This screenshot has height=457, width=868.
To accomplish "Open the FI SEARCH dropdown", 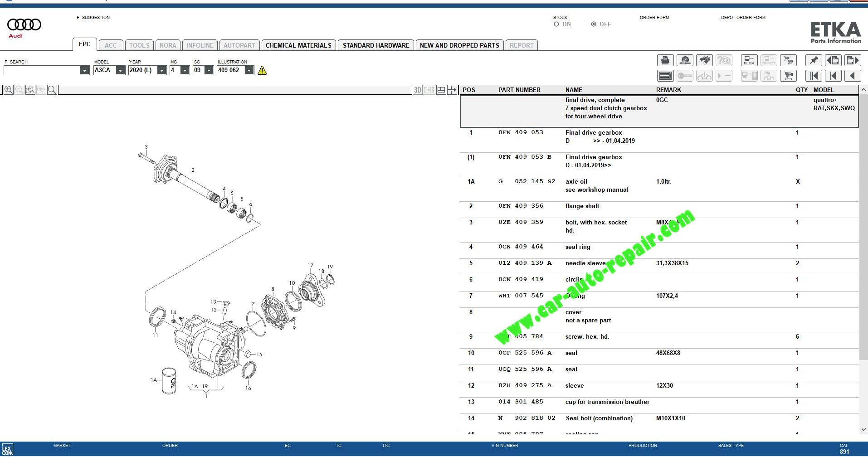I will [84, 70].
